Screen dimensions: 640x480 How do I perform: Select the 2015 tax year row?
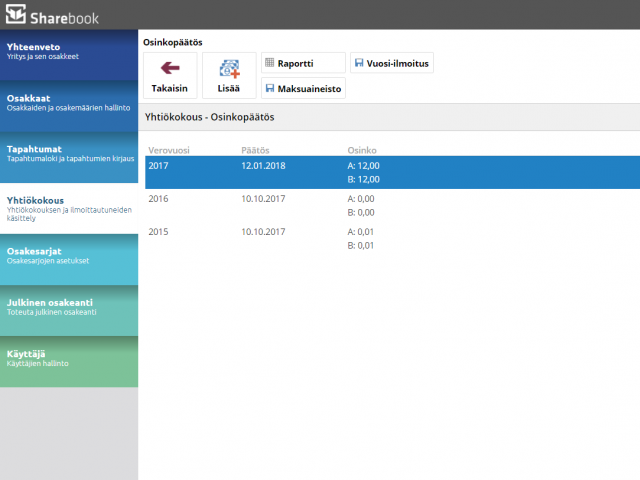pyautogui.click(x=392, y=238)
